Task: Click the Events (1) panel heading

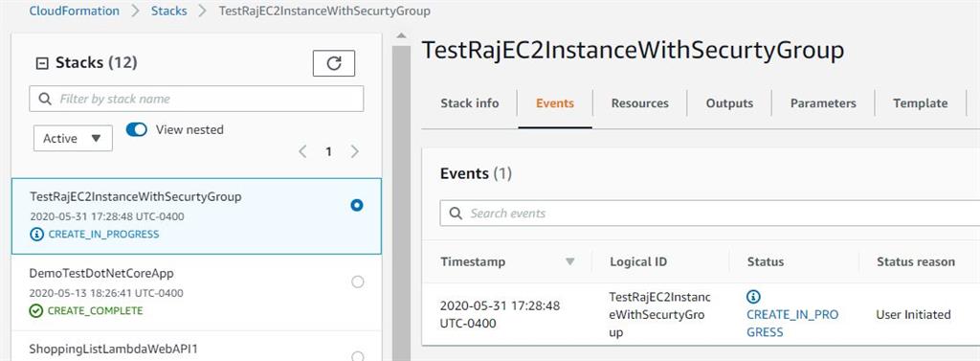Action: click(476, 173)
